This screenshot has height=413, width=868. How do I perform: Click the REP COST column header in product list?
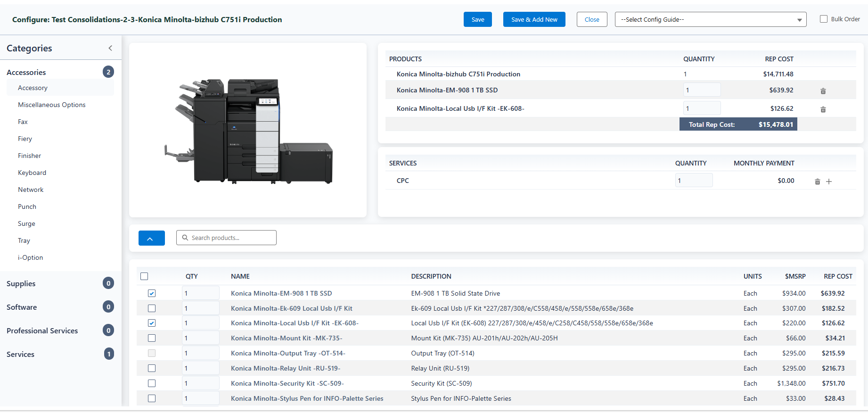[x=838, y=276]
